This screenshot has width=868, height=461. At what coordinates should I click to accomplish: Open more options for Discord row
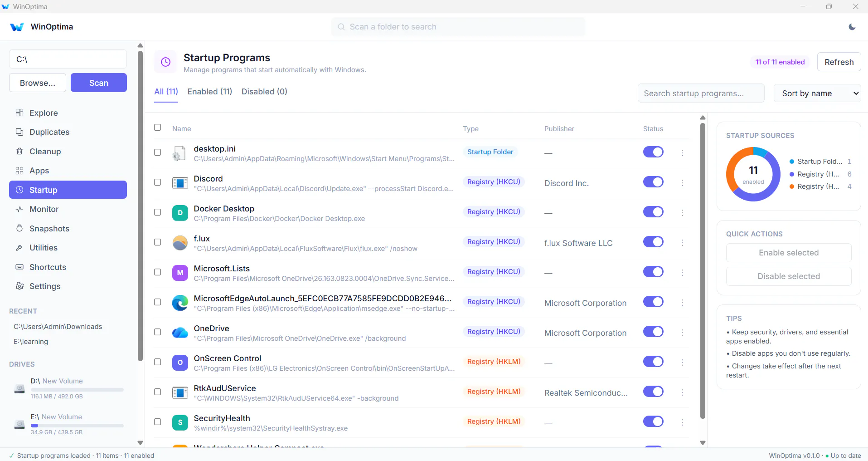pyautogui.click(x=682, y=183)
